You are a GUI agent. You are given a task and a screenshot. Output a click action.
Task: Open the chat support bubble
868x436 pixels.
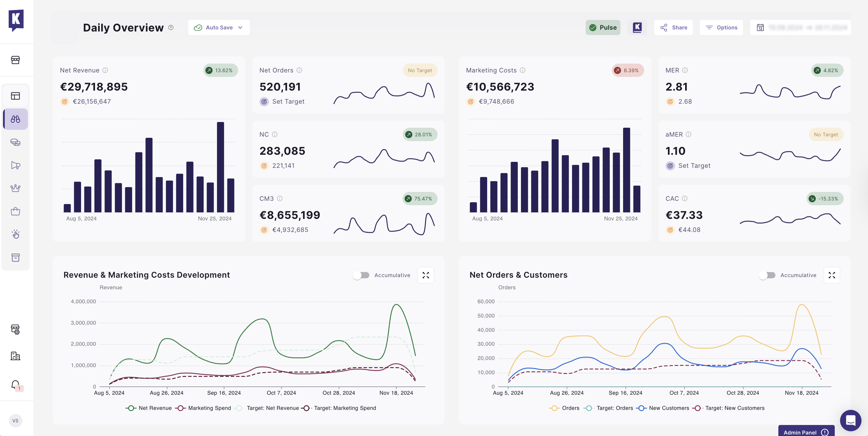(x=850, y=420)
